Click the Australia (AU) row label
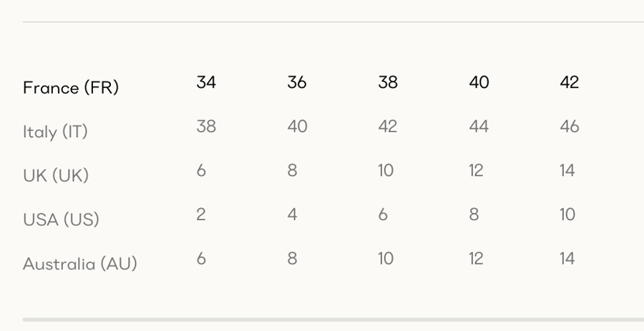The width and height of the screenshot is (644, 331). coord(80,264)
